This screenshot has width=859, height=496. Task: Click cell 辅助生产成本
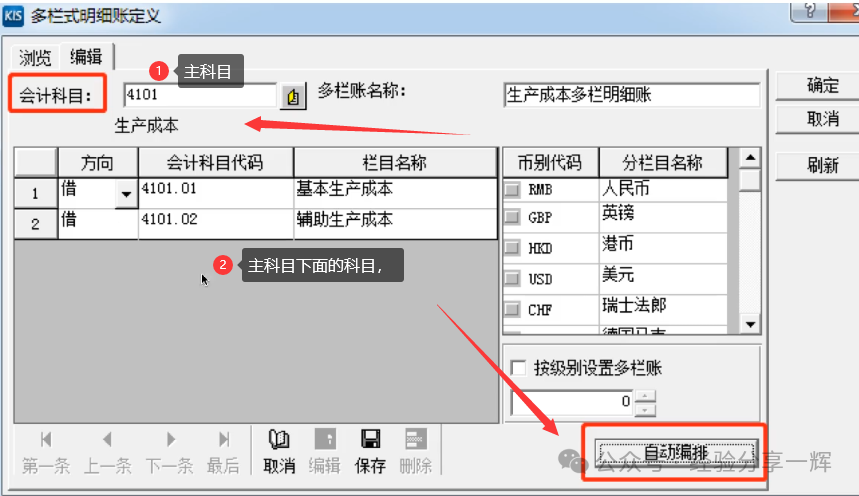(x=395, y=224)
